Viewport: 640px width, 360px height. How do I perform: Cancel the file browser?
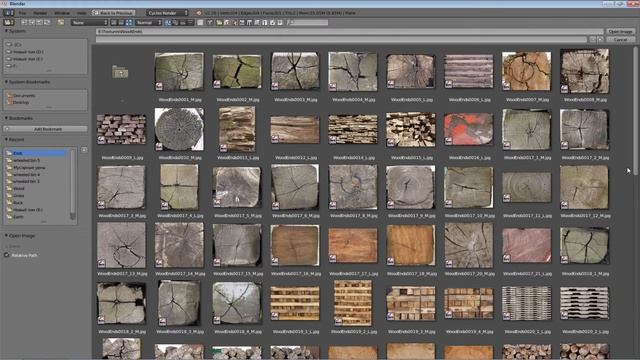(620, 40)
